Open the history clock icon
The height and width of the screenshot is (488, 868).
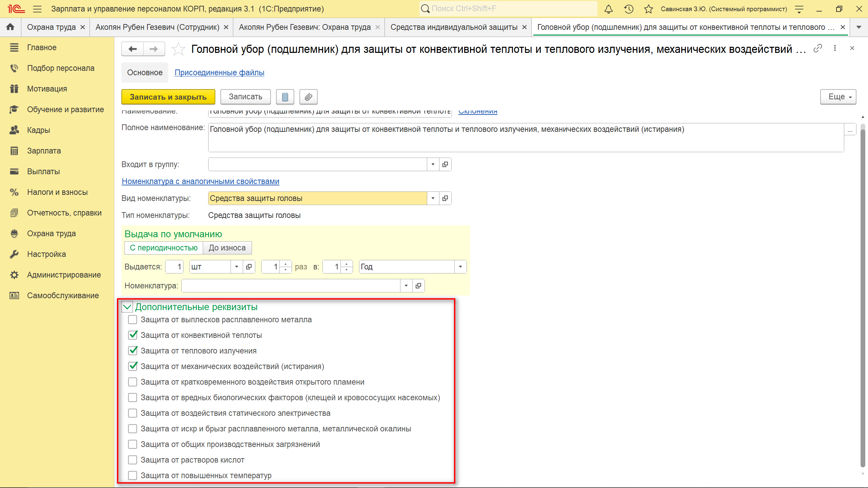(x=629, y=9)
